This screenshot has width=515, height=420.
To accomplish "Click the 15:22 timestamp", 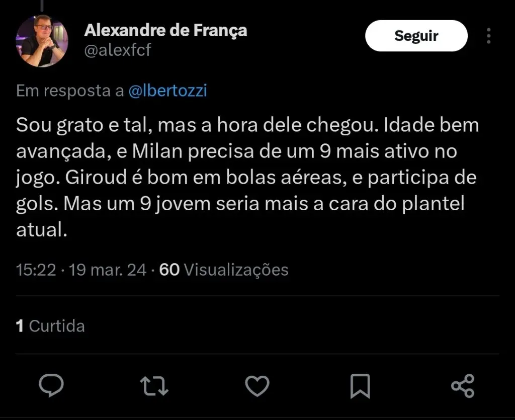I will click(36, 270).
